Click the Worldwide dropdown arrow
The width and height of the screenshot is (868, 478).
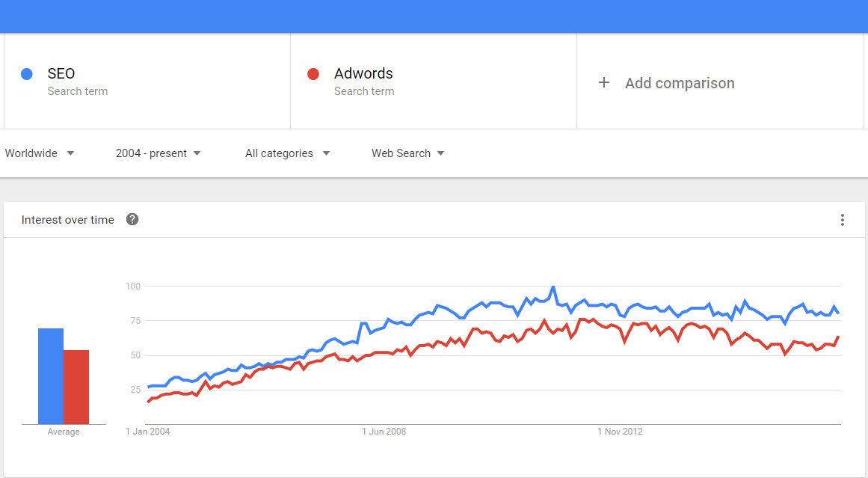(x=70, y=153)
